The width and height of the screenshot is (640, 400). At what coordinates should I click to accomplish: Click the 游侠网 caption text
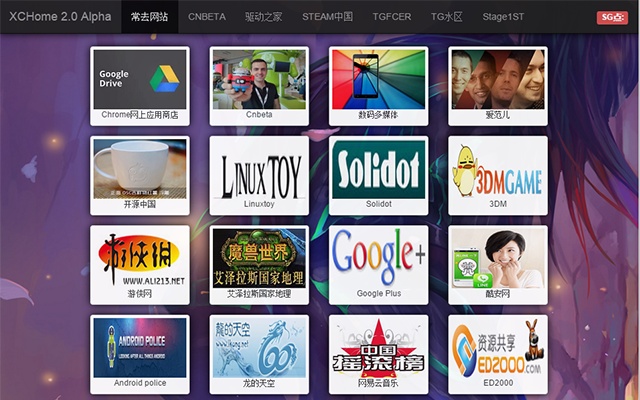click(140, 293)
